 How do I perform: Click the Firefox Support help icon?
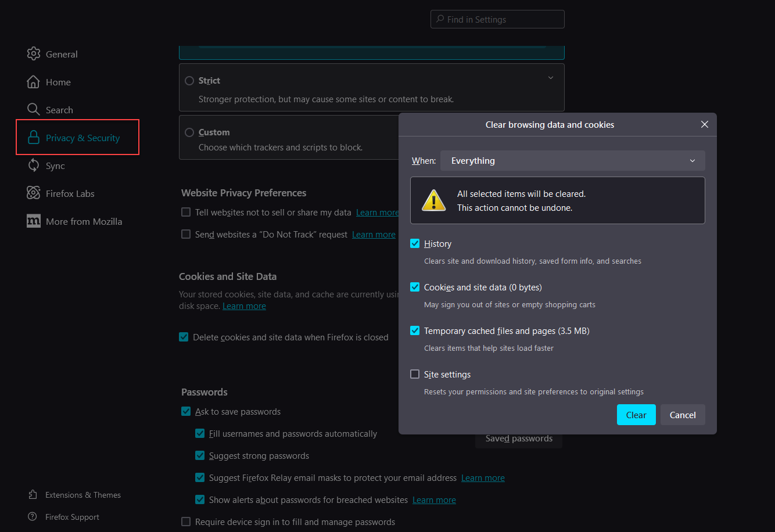coord(33,517)
